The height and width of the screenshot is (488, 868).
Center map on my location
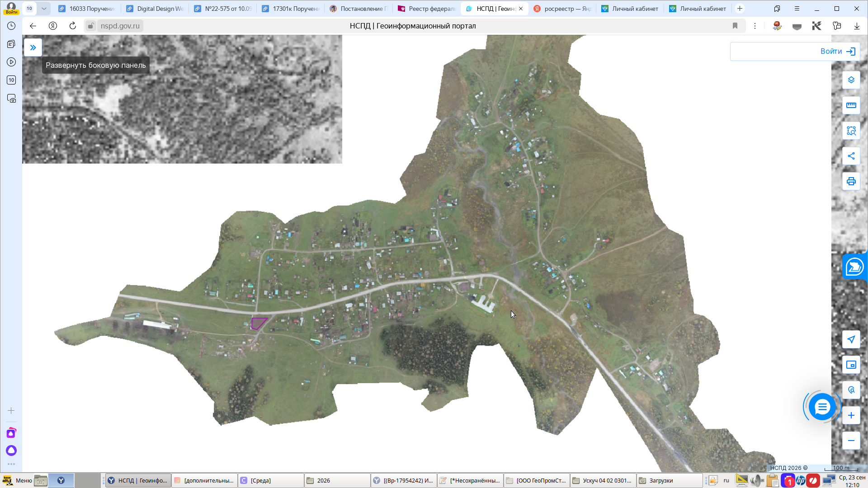(x=851, y=339)
